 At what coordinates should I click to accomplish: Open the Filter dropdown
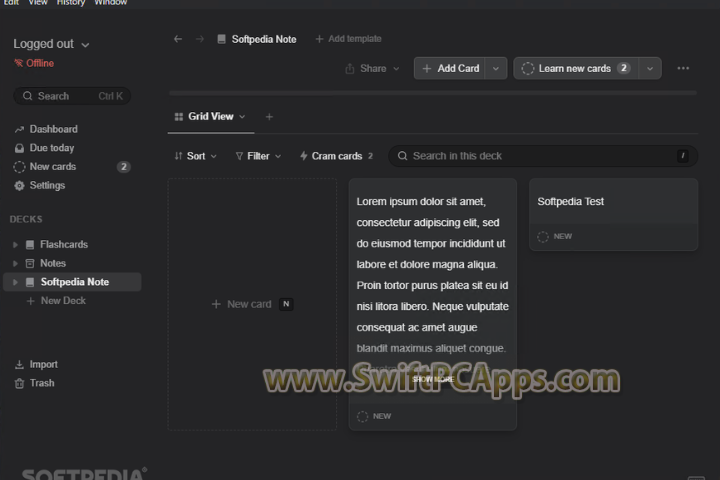click(258, 156)
